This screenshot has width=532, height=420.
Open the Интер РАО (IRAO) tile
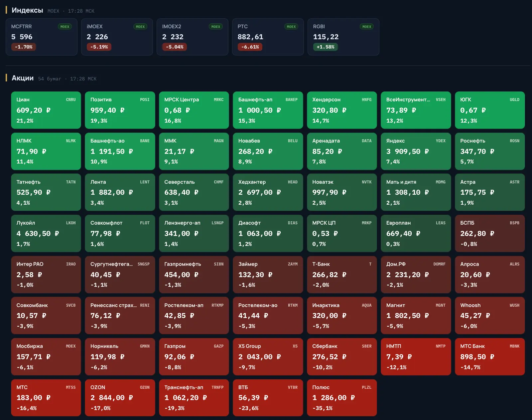(46, 274)
